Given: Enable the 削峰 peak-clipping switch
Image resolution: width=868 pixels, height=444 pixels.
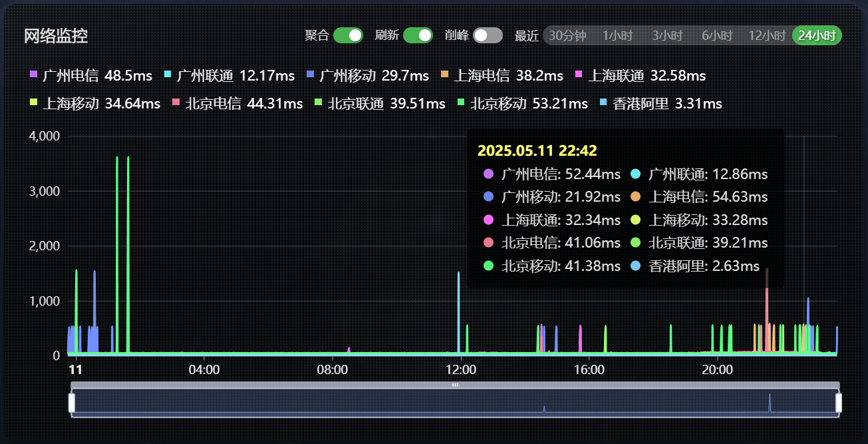Looking at the screenshot, I should pyautogui.click(x=488, y=35).
